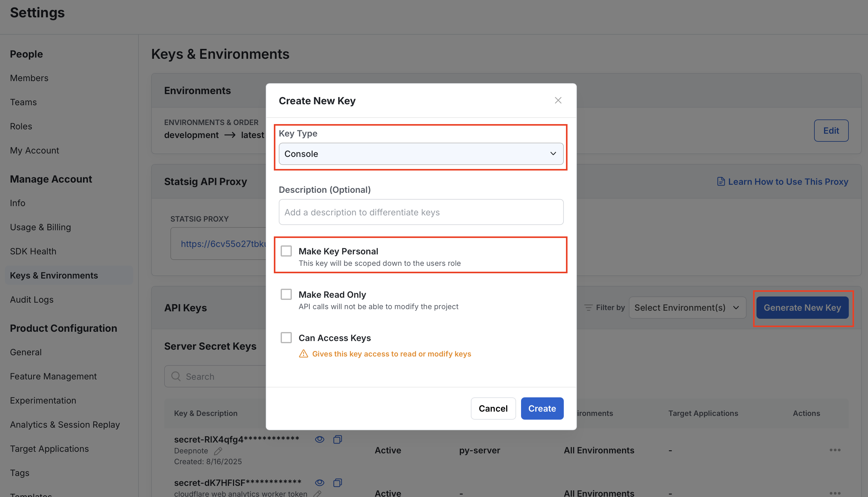
Task: Click the Filter by icon
Action: click(x=588, y=308)
